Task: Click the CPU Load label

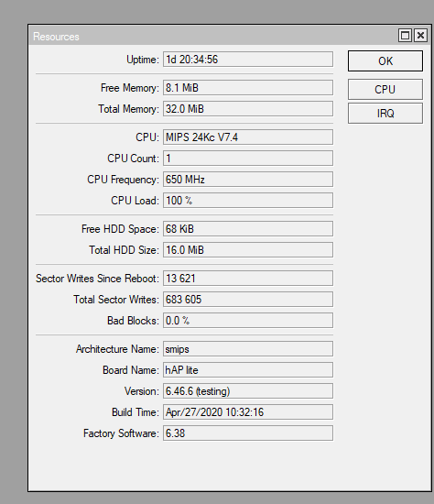Action: coord(135,201)
